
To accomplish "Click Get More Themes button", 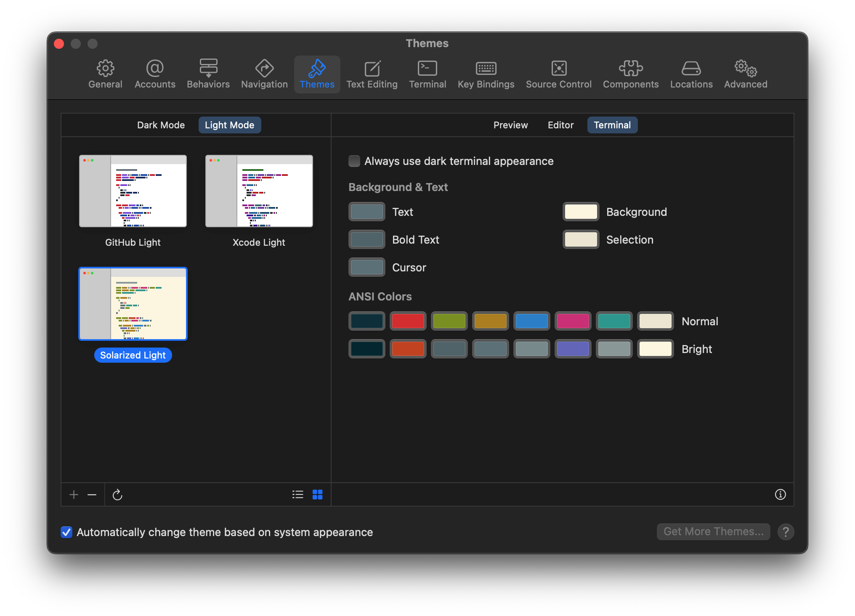I will (x=713, y=531).
